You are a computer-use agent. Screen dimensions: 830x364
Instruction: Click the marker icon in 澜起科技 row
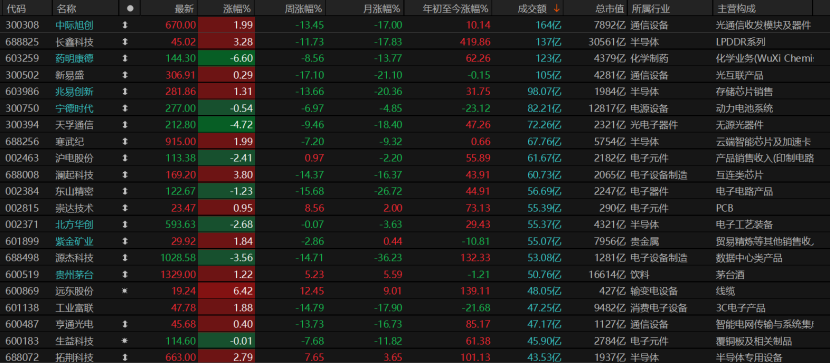pyautogui.click(x=125, y=175)
